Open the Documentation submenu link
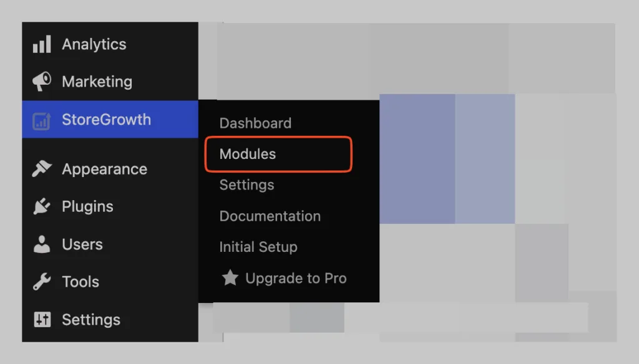This screenshot has height=364, width=639. [x=270, y=216]
